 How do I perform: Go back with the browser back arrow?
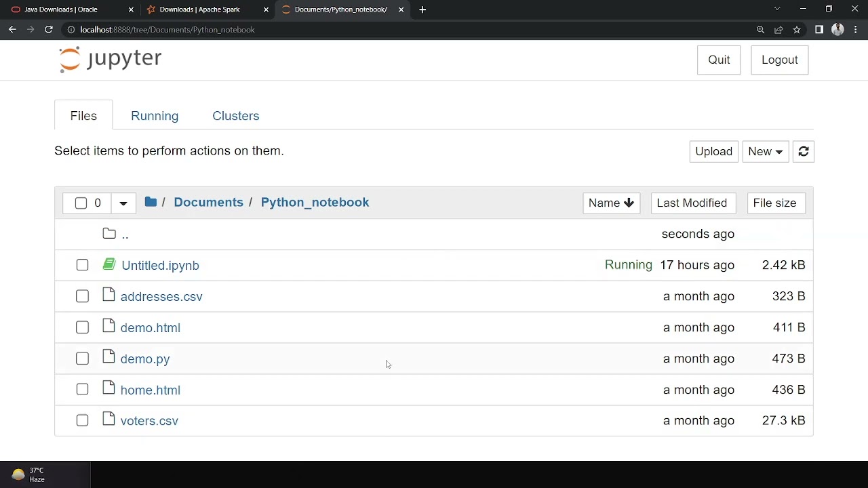click(x=12, y=30)
